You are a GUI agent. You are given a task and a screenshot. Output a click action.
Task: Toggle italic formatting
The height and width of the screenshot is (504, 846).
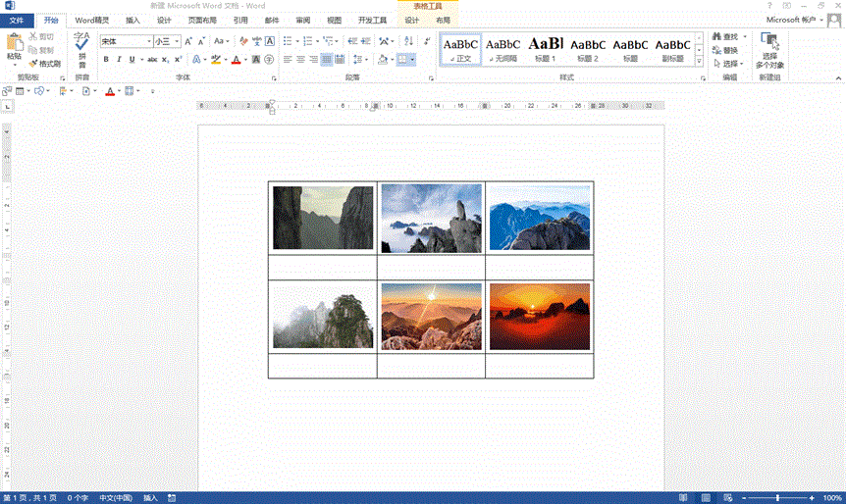119,60
